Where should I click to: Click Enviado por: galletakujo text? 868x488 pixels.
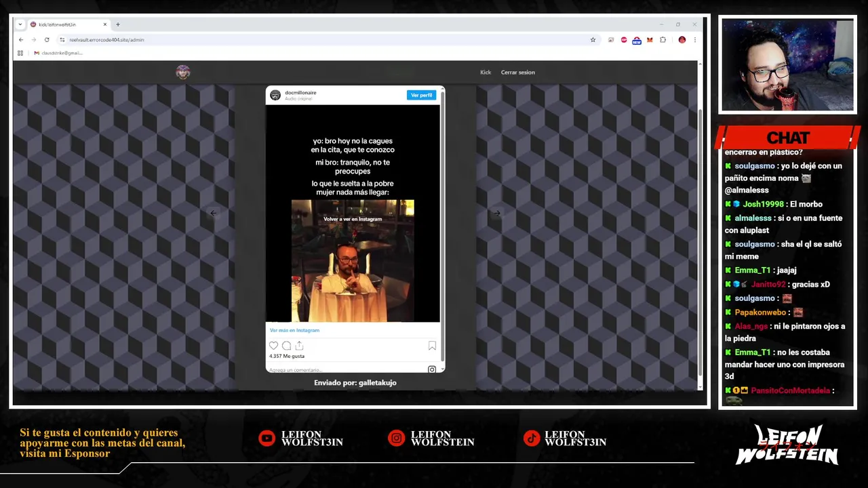(355, 383)
